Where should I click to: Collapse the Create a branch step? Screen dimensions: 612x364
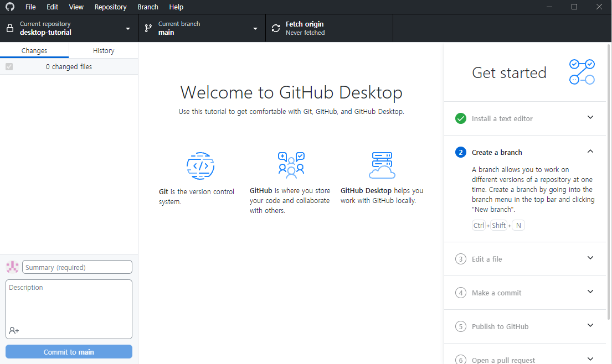pyautogui.click(x=590, y=151)
